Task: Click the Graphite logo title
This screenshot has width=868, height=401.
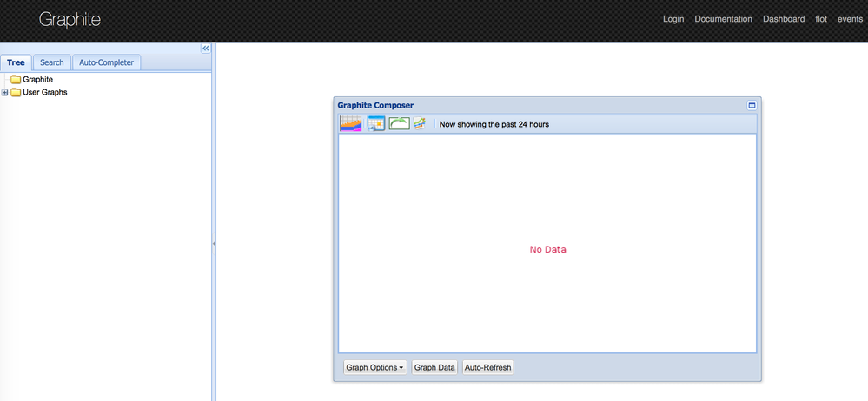Action: [70, 20]
